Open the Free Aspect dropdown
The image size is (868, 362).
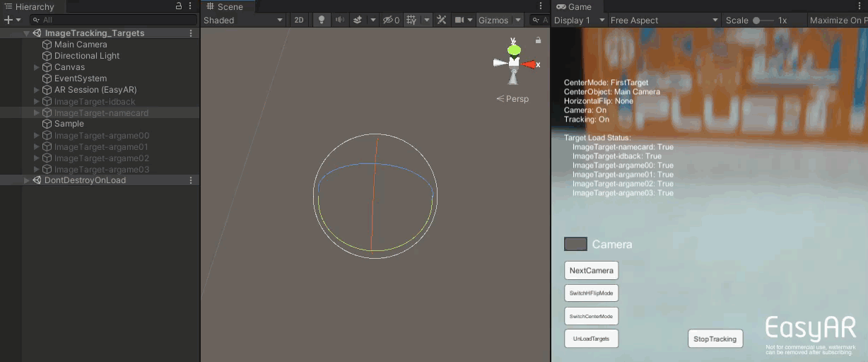click(664, 20)
